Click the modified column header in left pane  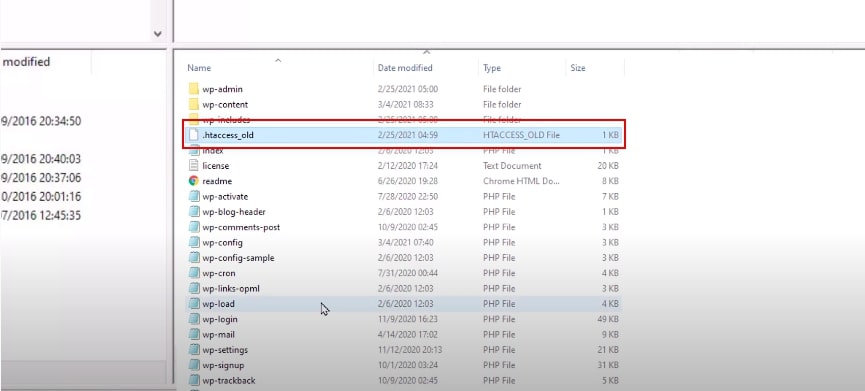[26, 62]
